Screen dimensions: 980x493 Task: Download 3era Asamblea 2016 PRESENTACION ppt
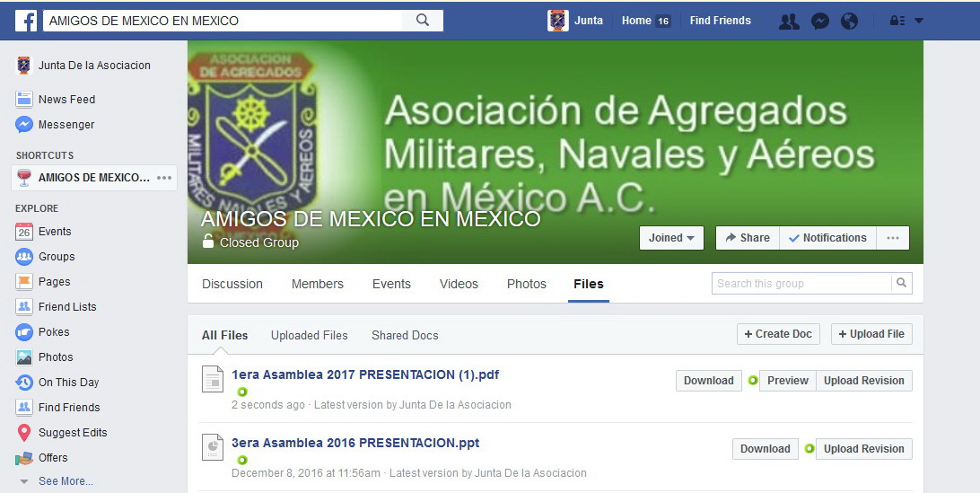(x=765, y=449)
